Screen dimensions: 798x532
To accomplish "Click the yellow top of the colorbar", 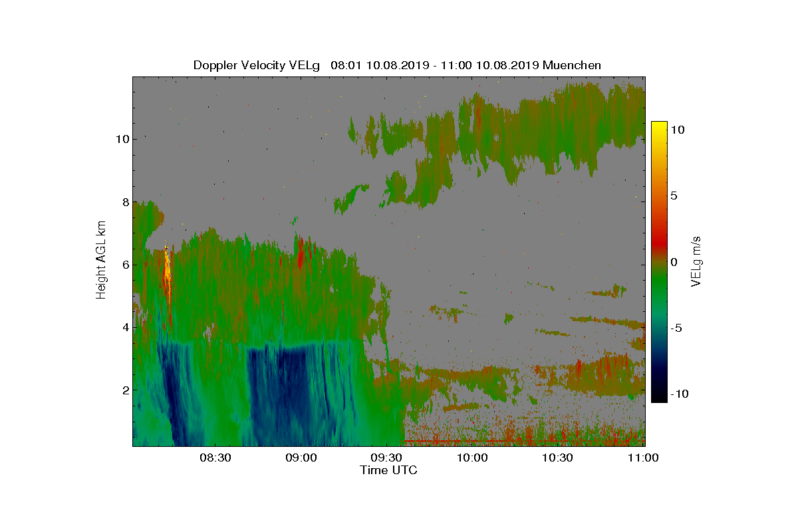I will click(x=659, y=128).
